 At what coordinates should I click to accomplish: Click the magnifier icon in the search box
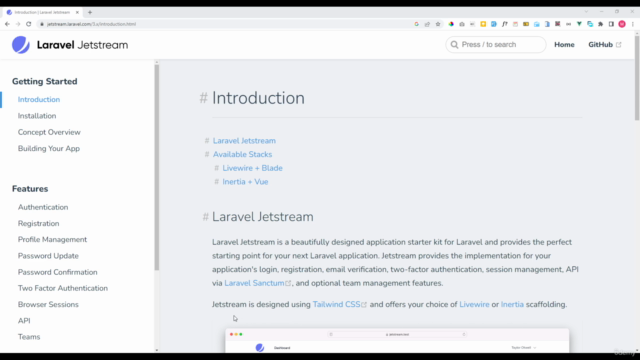[x=454, y=44]
